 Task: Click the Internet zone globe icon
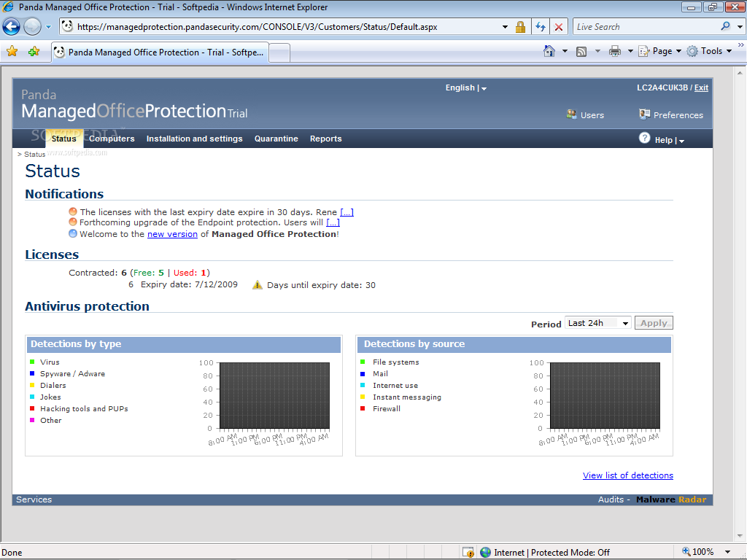pyautogui.click(x=485, y=553)
